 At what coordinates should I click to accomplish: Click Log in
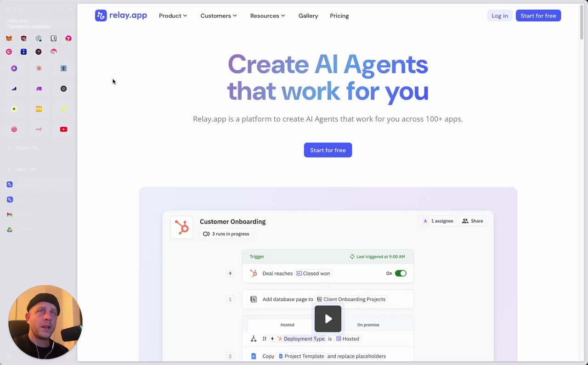coord(500,16)
